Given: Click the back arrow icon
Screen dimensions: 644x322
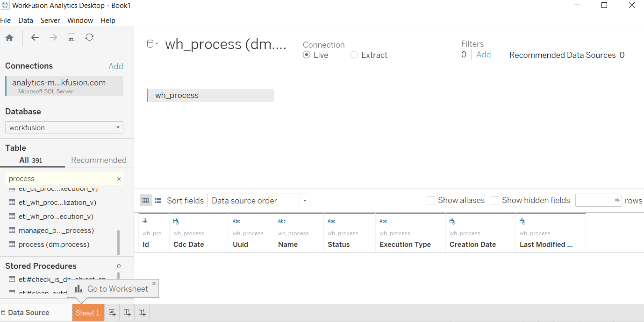Looking at the screenshot, I should [x=35, y=37].
